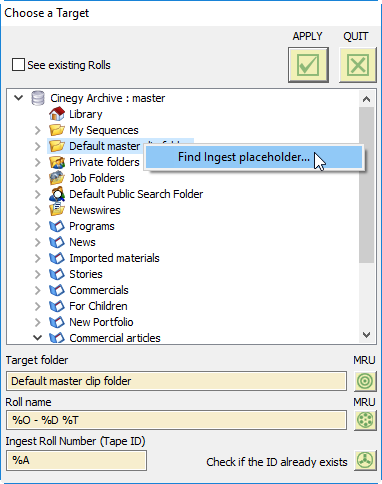Viewport: 382px width, 484px height.
Task: Select Newswires in the tree
Action: pyautogui.click(x=95, y=210)
